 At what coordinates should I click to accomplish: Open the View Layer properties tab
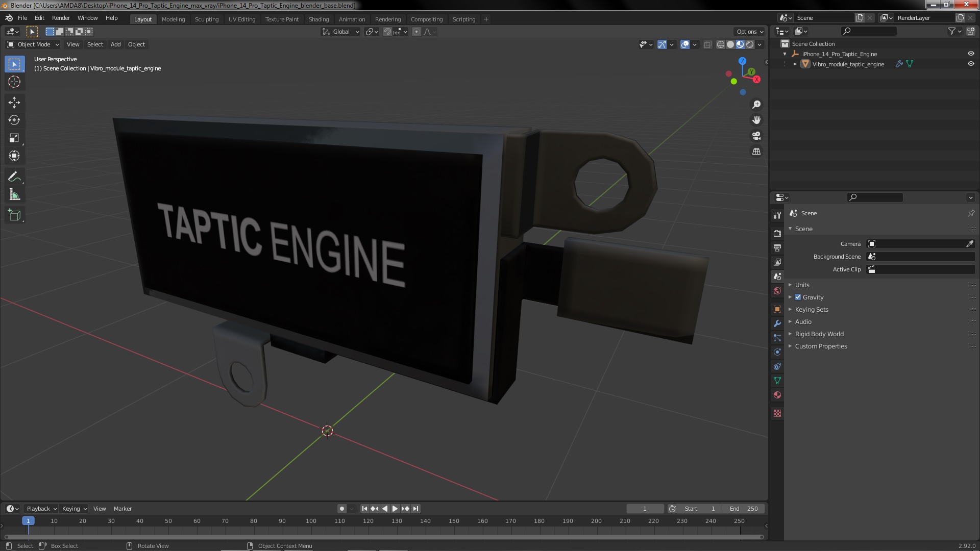[x=777, y=262]
